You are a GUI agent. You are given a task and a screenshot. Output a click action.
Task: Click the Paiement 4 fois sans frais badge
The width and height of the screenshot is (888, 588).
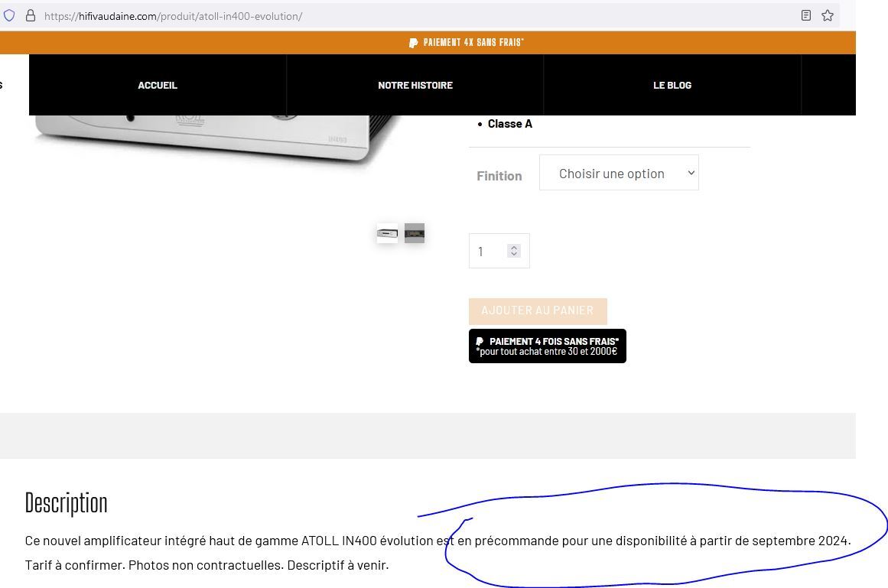point(547,346)
